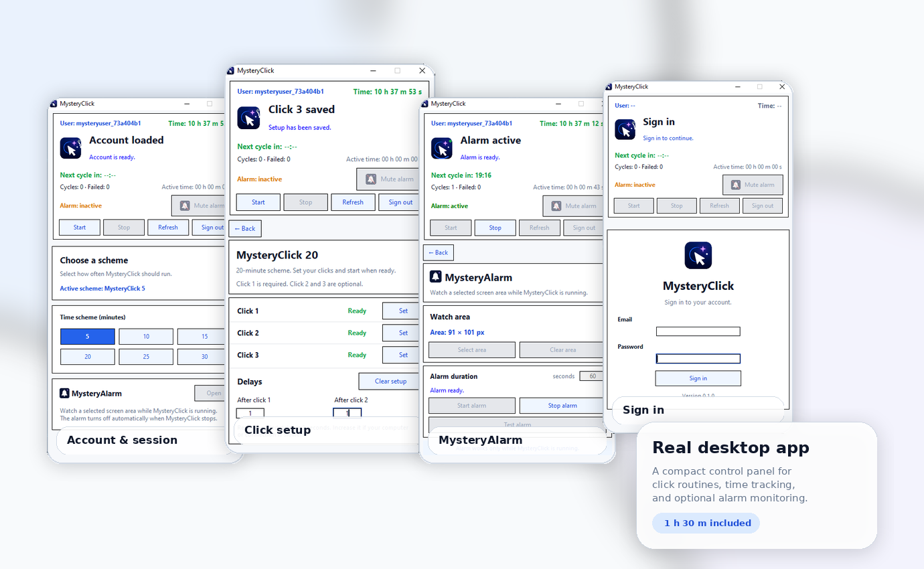Click Set for Click 2
Viewport: 924px width, 569px height.
pyautogui.click(x=402, y=333)
